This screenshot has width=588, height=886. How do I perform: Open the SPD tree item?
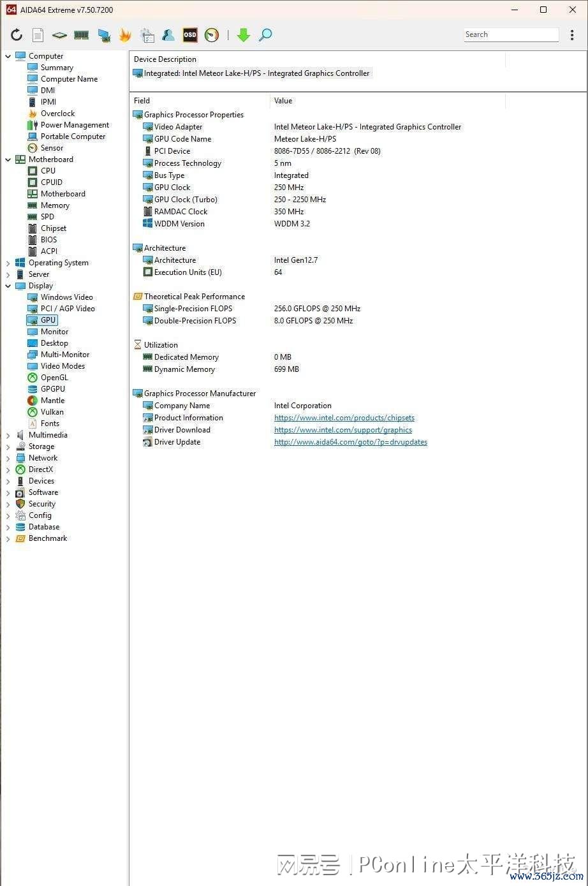(x=47, y=217)
